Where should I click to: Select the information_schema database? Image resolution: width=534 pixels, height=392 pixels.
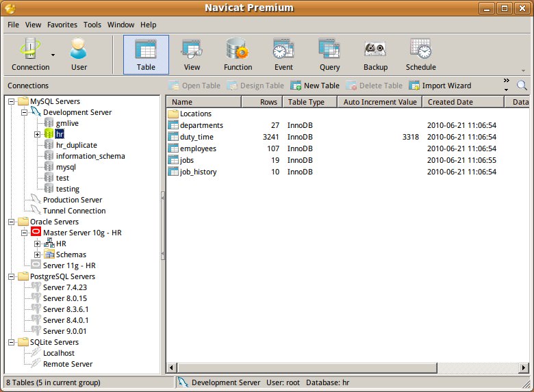click(x=90, y=156)
